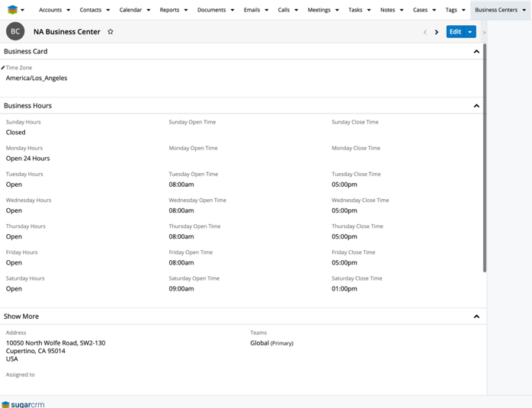Click the Cases module link

(420, 10)
